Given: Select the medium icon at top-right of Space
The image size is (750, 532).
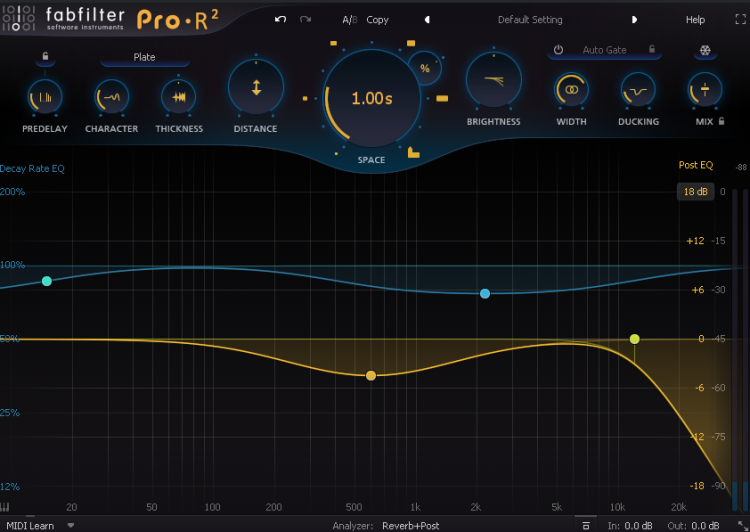Looking at the screenshot, I should [x=411, y=44].
